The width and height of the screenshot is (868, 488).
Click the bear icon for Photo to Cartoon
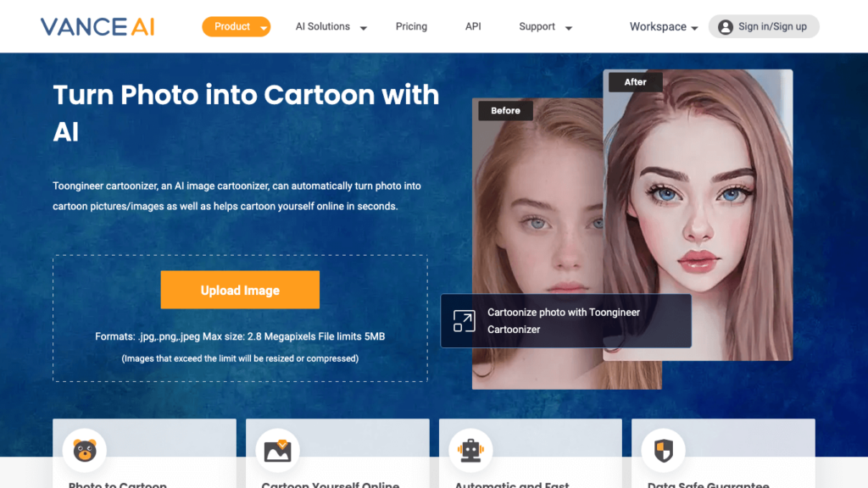click(85, 450)
